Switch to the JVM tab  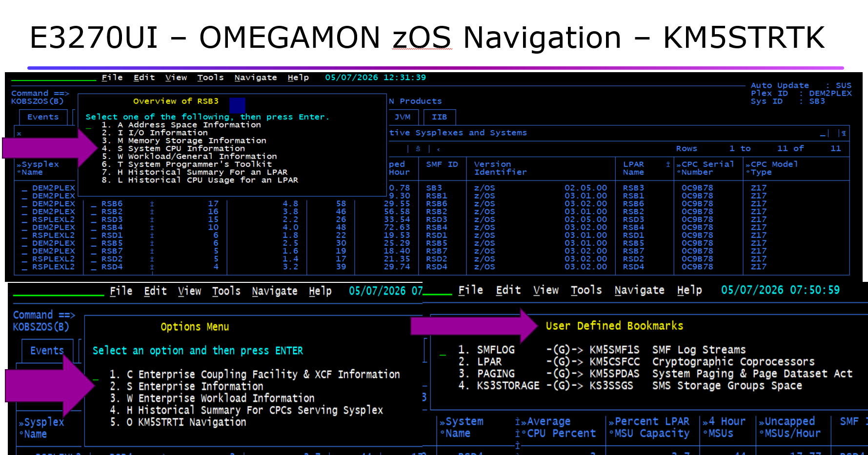(403, 117)
